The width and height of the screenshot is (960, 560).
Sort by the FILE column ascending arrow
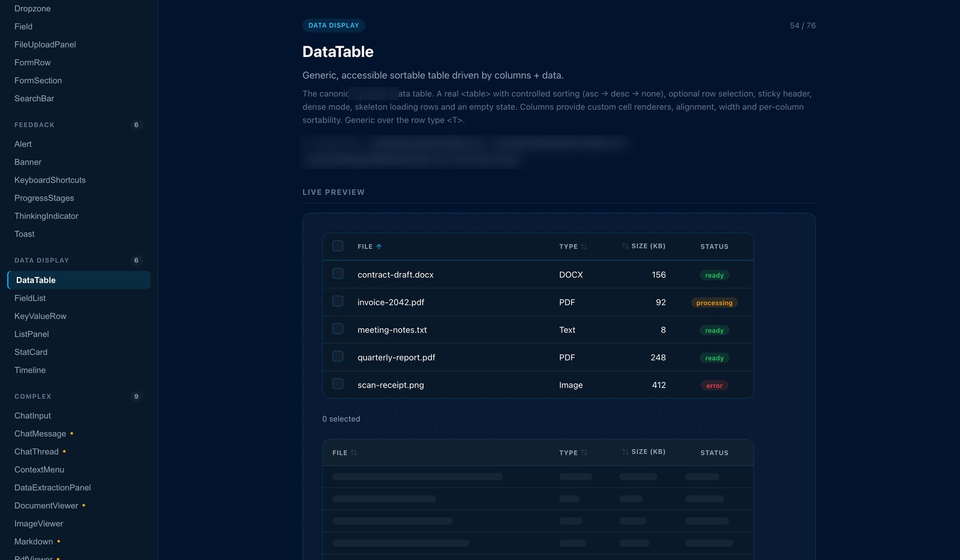point(379,246)
